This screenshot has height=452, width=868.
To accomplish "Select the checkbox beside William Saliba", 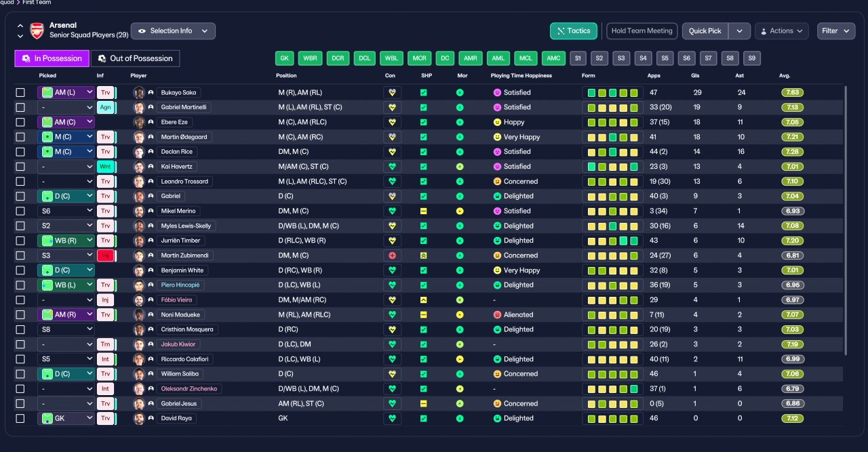I will tap(20, 373).
